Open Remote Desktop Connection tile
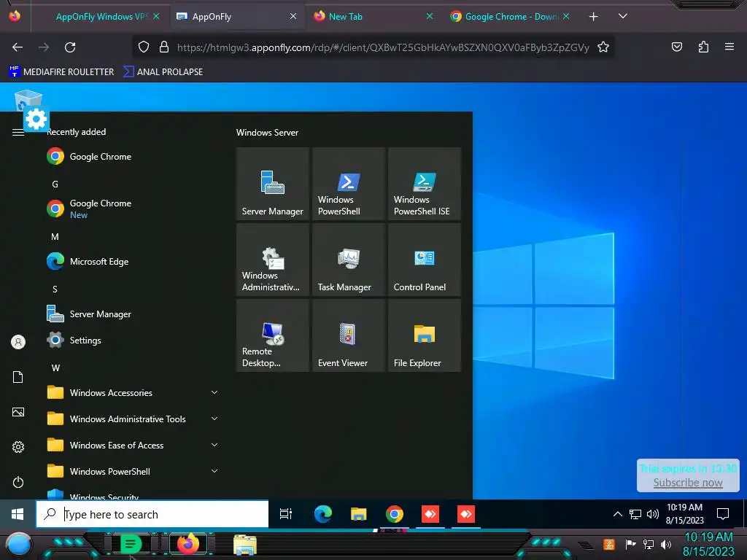Viewport: 747px width, 560px height. [273, 335]
